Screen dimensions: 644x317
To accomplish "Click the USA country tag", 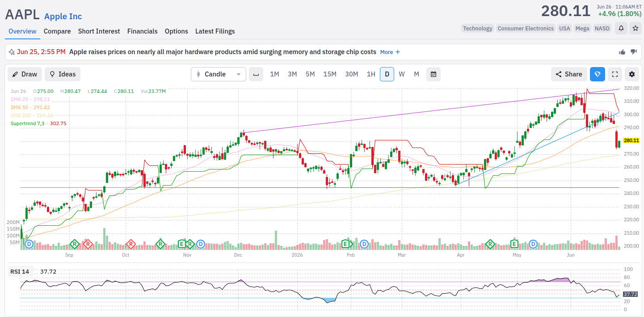I will [x=565, y=28].
